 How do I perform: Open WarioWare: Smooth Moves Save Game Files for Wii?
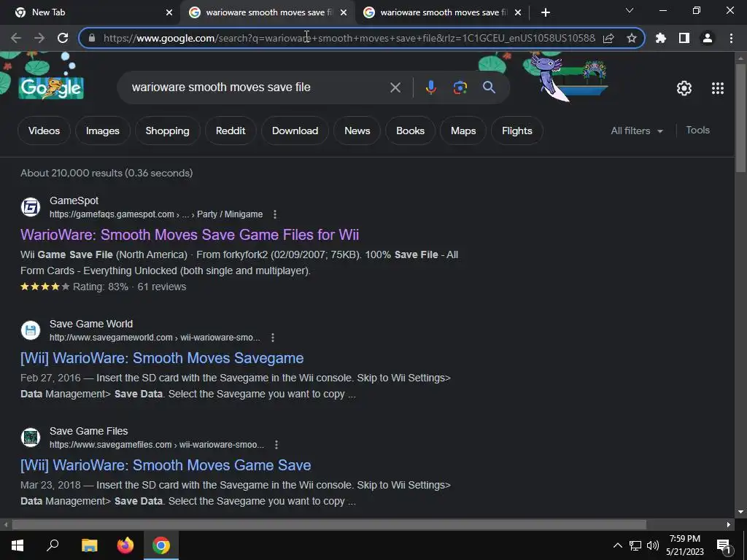pos(190,235)
